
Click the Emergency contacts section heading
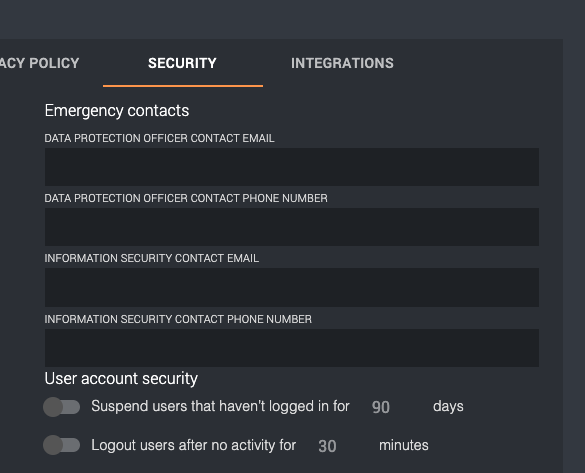coord(117,111)
